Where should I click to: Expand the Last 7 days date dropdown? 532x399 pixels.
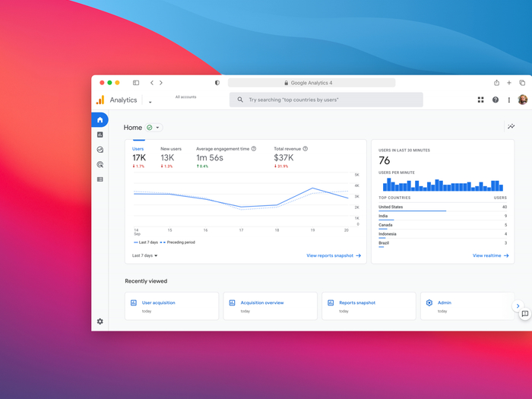click(145, 256)
